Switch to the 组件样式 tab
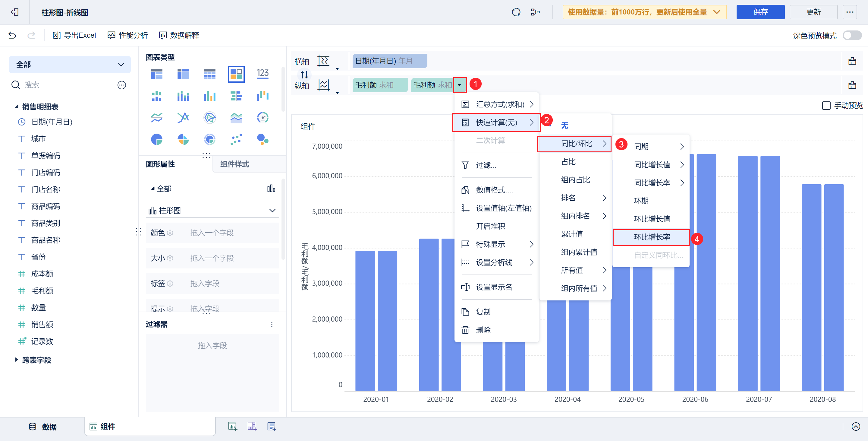The width and height of the screenshot is (868, 441). point(234,164)
